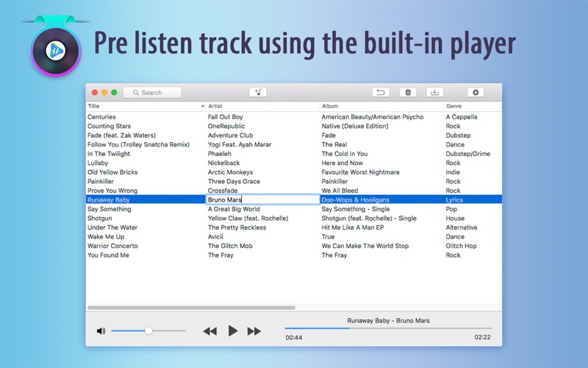Viewport: 588px width, 368px height.
Task: Click the Yogi Feat. Ayah Marar artist
Action: (x=240, y=144)
